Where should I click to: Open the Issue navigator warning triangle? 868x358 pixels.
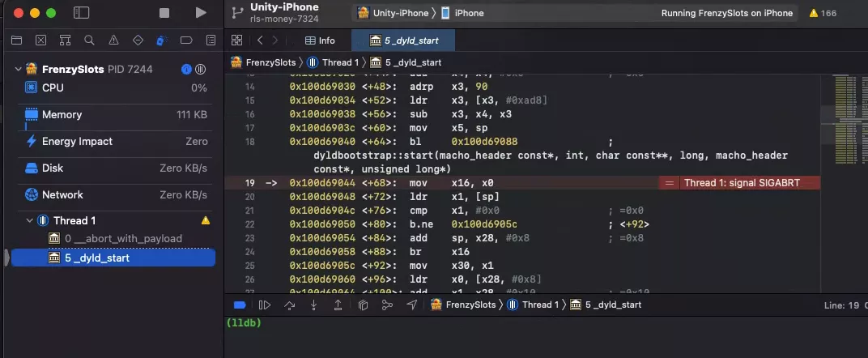coord(113,40)
